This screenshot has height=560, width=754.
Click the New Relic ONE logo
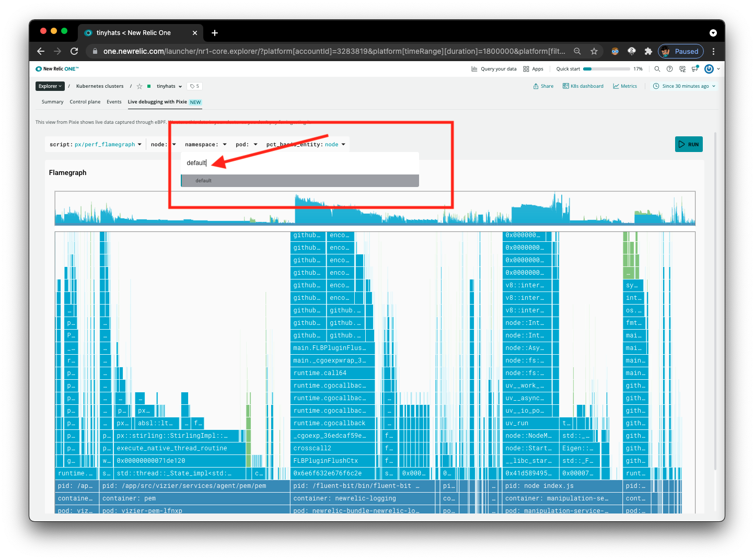[x=57, y=69]
